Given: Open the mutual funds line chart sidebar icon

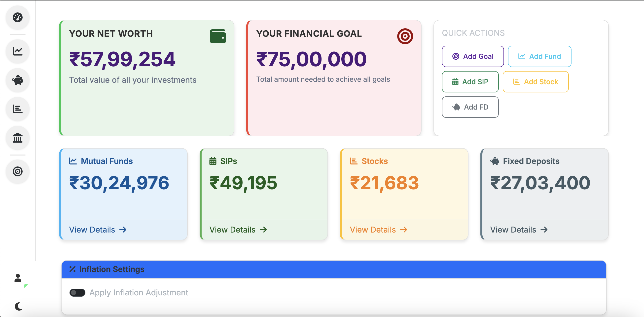Looking at the screenshot, I should coord(17,51).
